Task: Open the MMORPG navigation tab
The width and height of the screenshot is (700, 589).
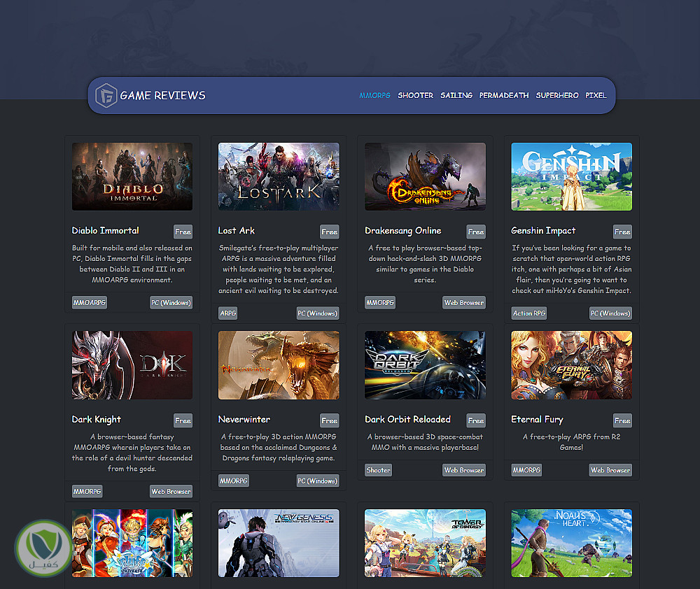Action: click(374, 96)
